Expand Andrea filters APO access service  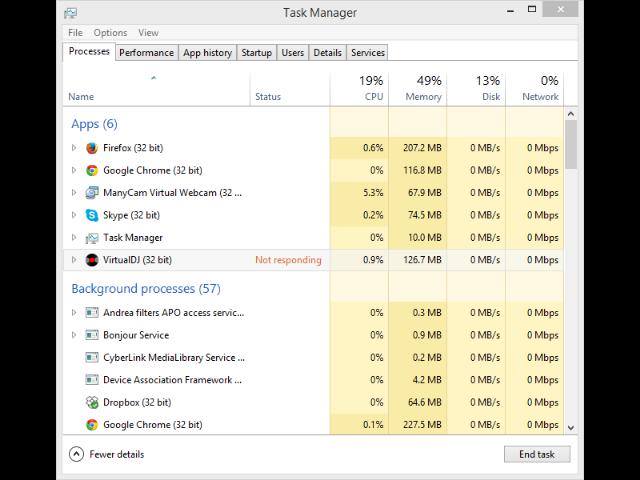tap(74, 313)
